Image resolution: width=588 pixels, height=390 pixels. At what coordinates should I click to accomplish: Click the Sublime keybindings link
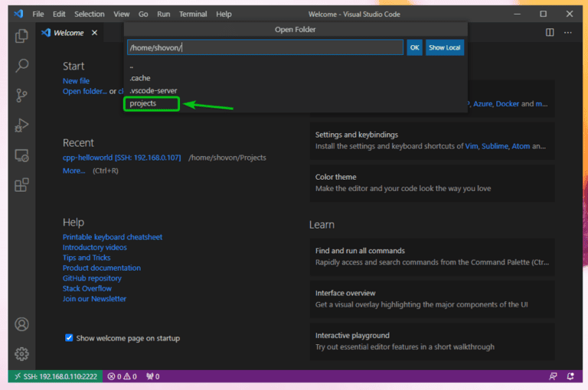click(x=495, y=146)
